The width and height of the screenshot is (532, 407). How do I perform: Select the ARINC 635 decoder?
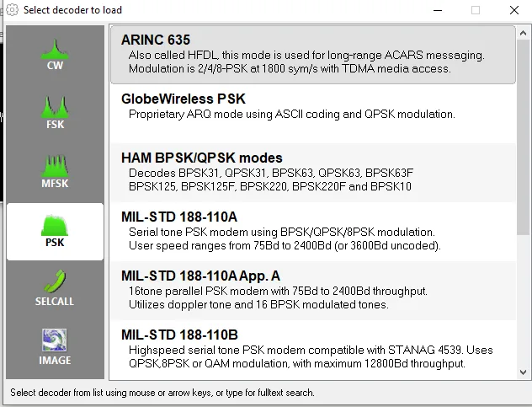[x=313, y=55]
